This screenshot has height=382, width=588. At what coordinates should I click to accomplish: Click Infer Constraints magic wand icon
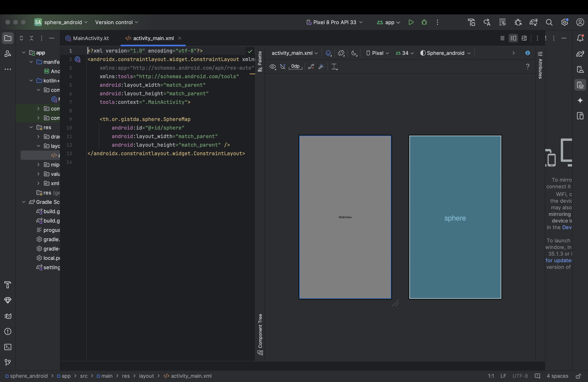[x=321, y=67]
